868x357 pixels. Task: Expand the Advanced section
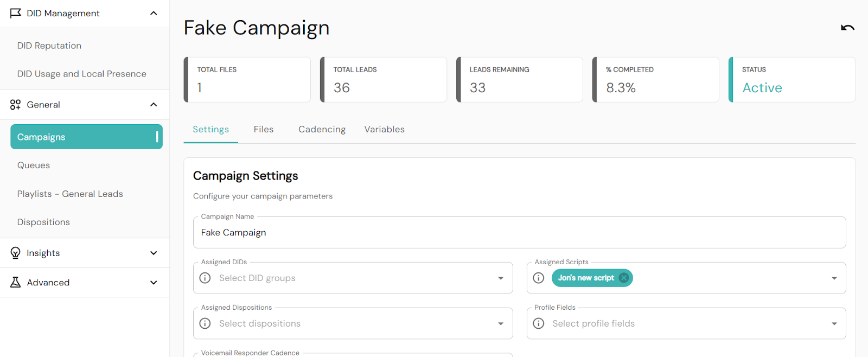[x=154, y=282]
